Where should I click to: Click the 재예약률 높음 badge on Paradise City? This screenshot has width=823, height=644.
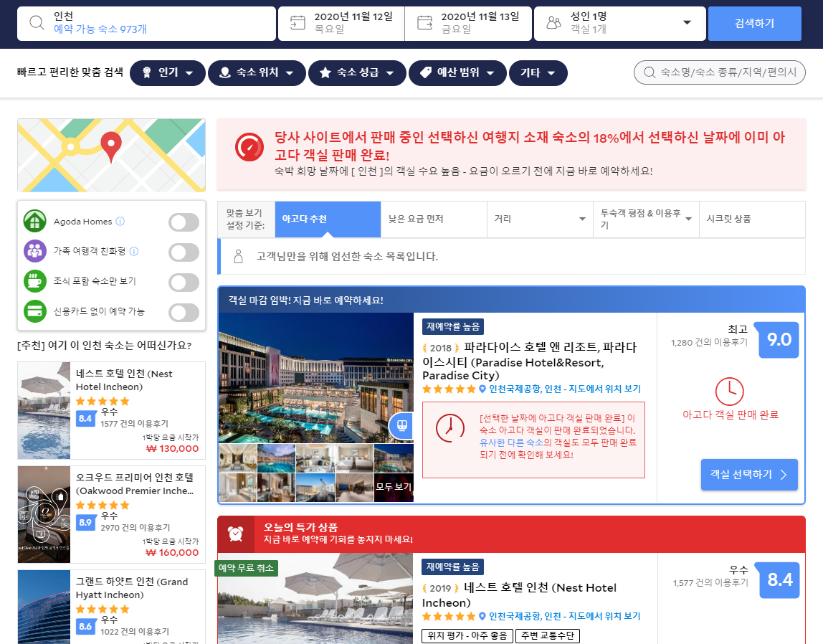point(452,326)
